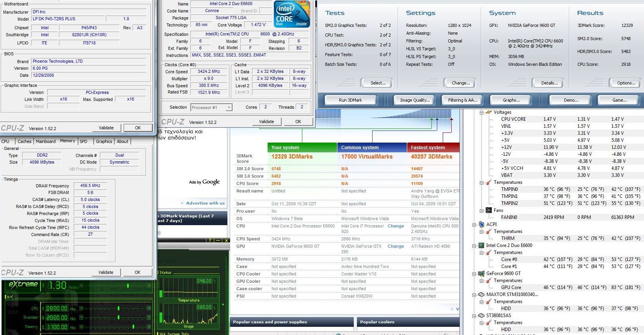Switch to the CPU tab in memory window
Screen dimensions: 644x335
click(5, 141)
